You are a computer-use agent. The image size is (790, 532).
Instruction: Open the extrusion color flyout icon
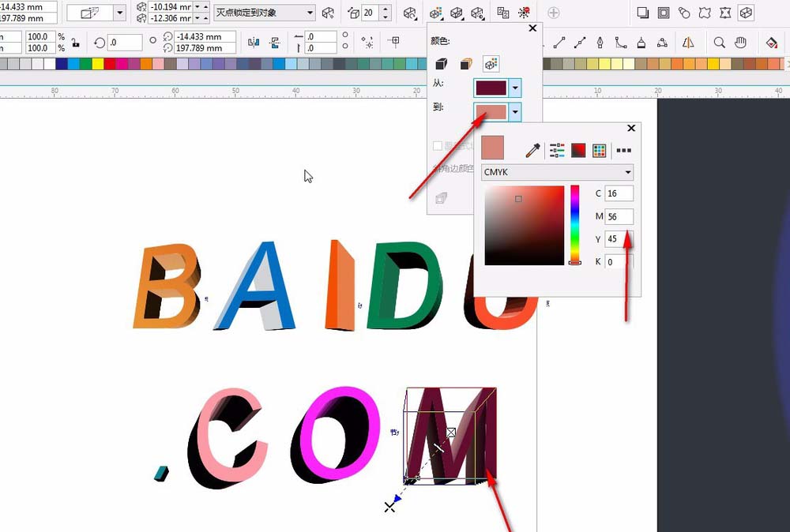coord(435,13)
